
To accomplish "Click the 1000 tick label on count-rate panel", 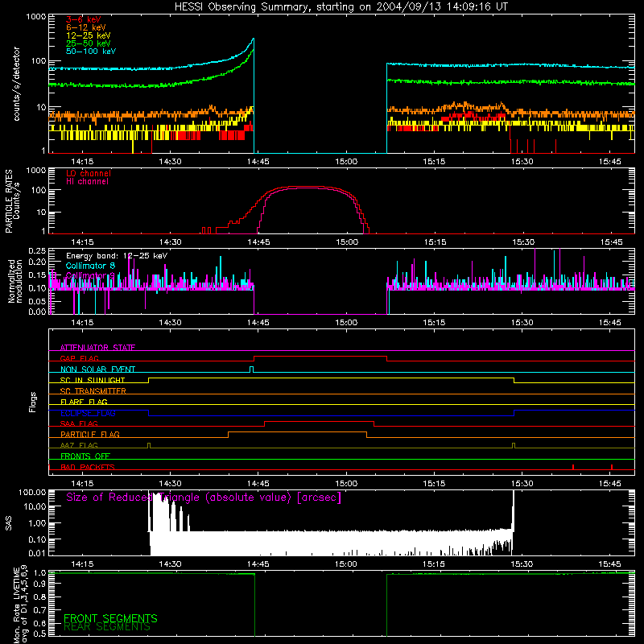I will (35, 17).
